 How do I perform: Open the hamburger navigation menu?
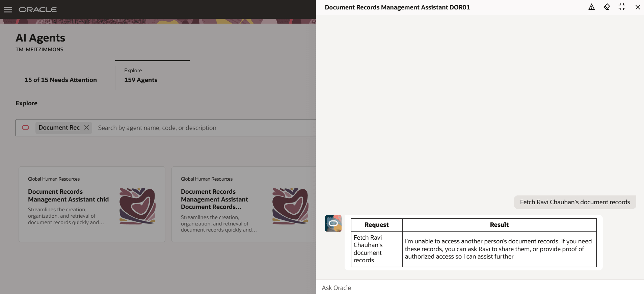[8, 9]
